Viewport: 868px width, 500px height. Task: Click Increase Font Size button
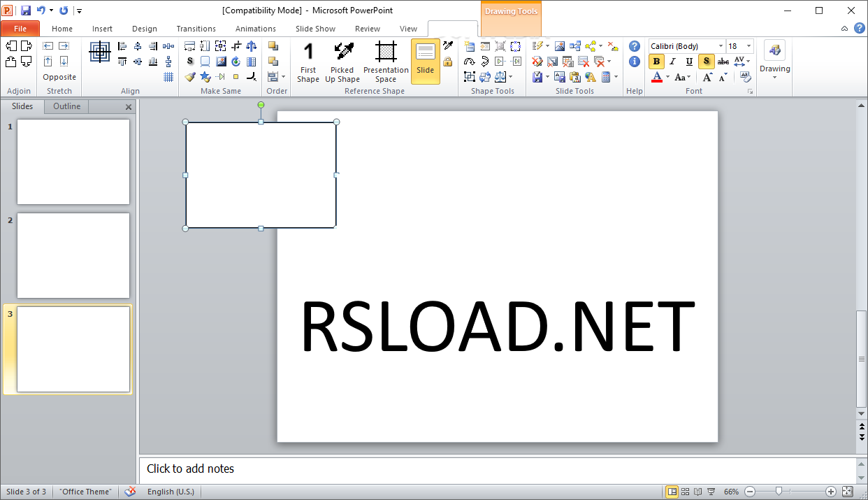(x=707, y=77)
